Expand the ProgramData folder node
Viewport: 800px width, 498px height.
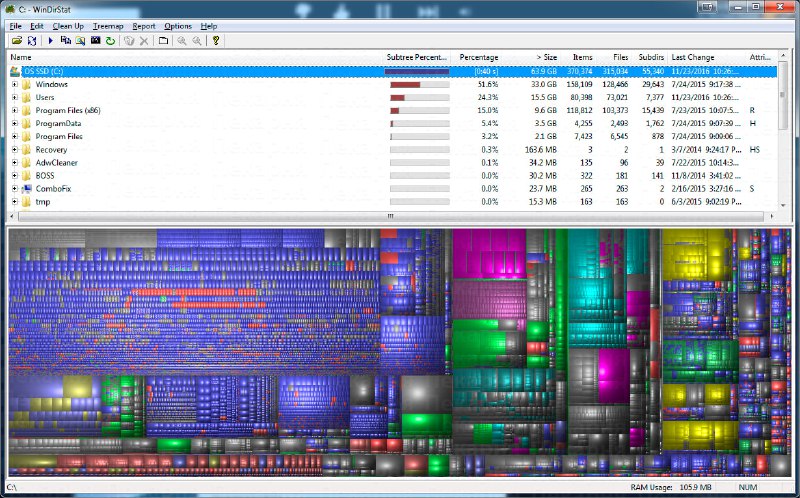click(x=15, y=123)
